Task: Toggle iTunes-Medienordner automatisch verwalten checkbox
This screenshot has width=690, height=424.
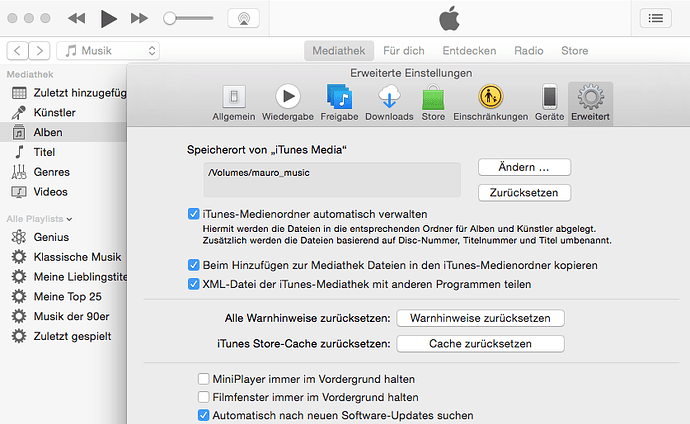Action: [x=194, y=214]
